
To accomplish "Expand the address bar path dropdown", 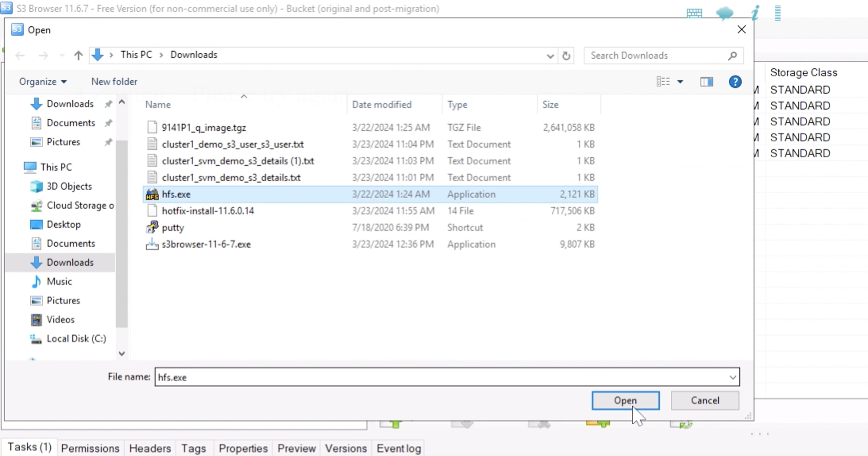I will 550,55.
